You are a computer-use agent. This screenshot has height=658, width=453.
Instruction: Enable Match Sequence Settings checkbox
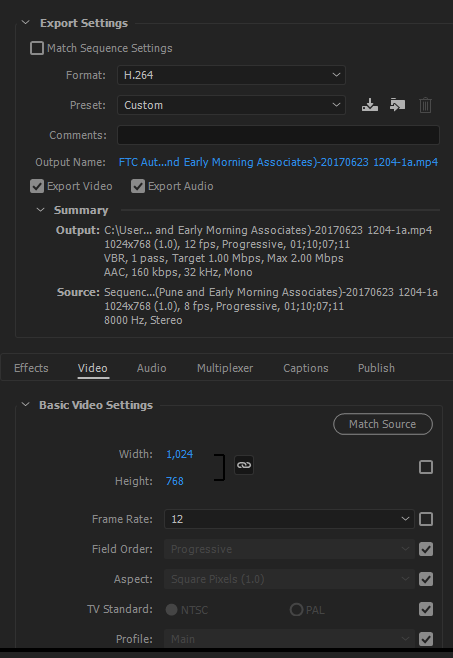(37, 48)
